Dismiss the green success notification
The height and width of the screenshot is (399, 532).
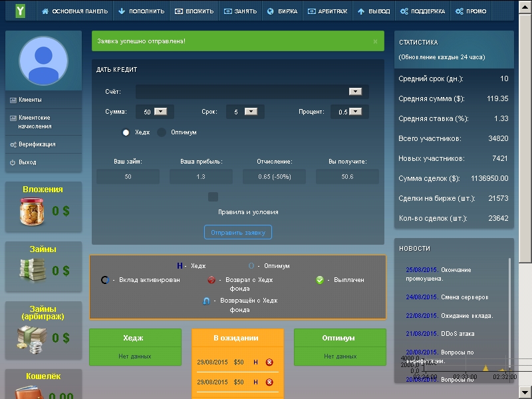pyautogui.click(x=375, y=41)
